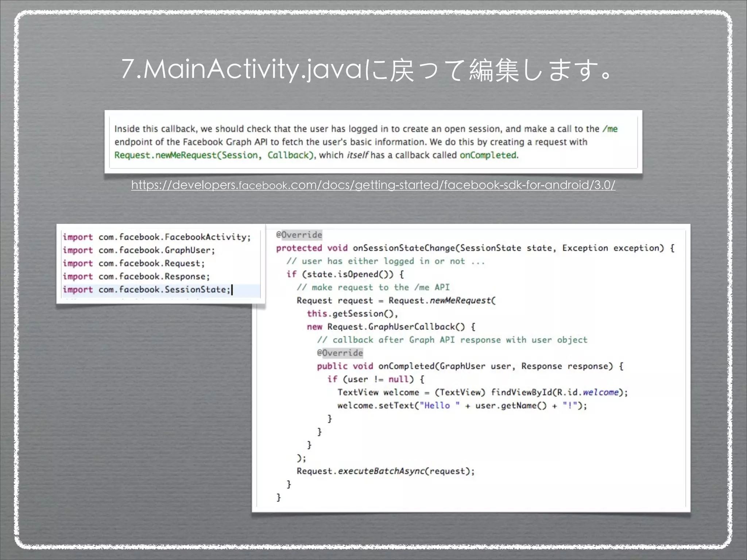
Task: Click the line 'import com.facebook.FacebookActivity;'
Action: coord(157,237)
